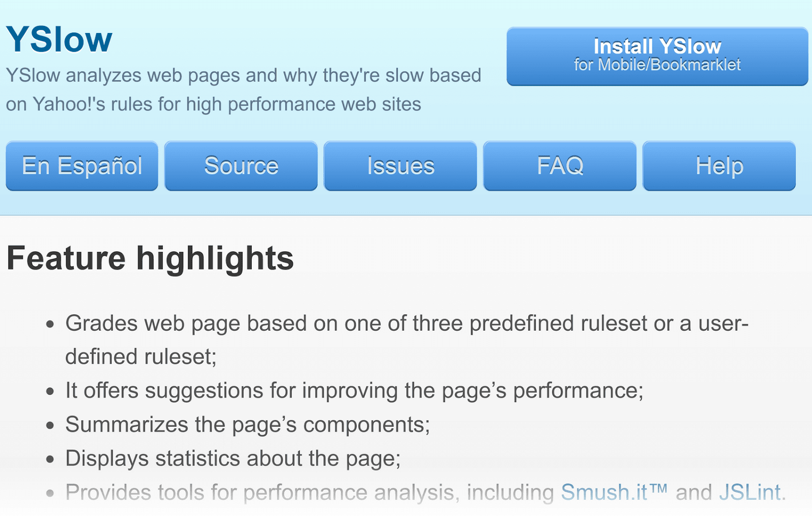
Task: Open the JSLint link
Action: pos(750,491)
